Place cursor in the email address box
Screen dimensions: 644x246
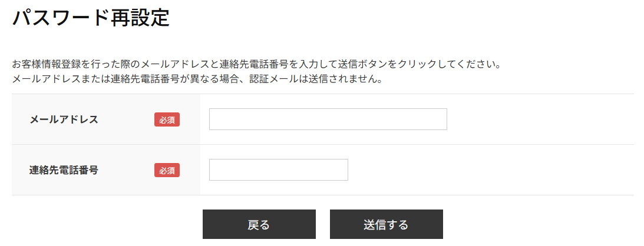[x=328, y=119]
